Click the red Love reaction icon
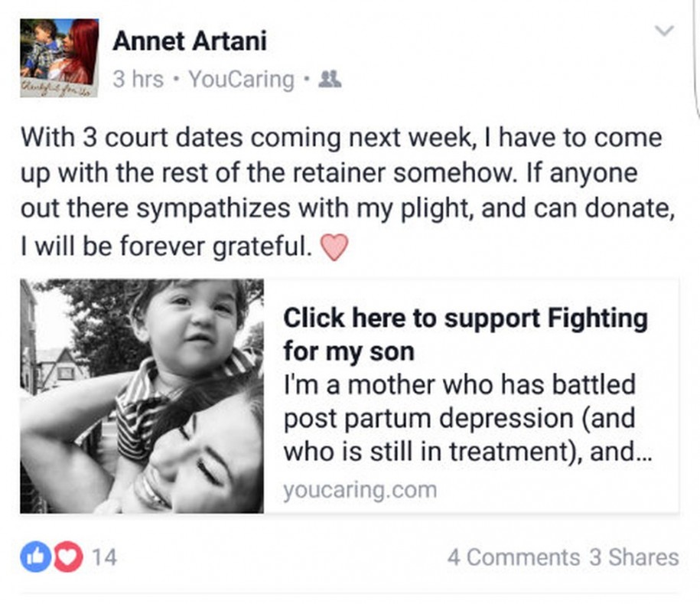 69,557
